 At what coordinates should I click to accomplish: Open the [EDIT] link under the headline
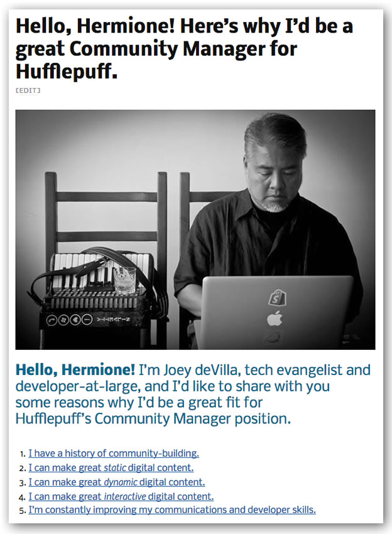[28, 90]
